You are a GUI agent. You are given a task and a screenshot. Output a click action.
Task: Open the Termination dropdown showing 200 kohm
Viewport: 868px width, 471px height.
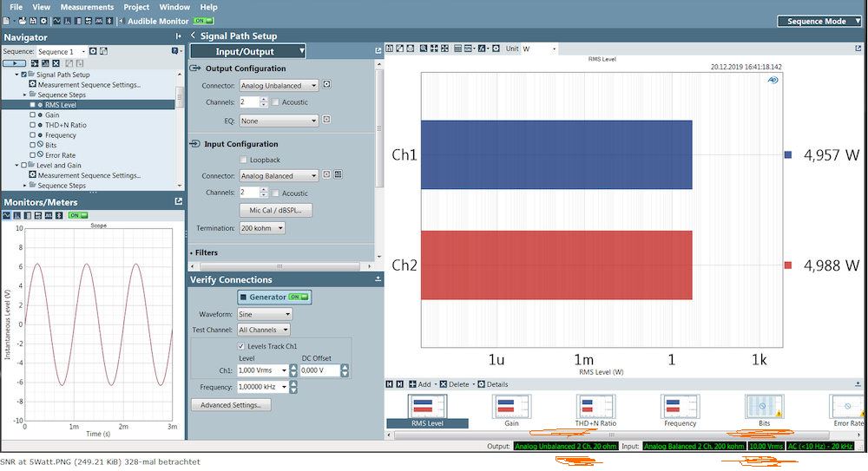(261, 228)
